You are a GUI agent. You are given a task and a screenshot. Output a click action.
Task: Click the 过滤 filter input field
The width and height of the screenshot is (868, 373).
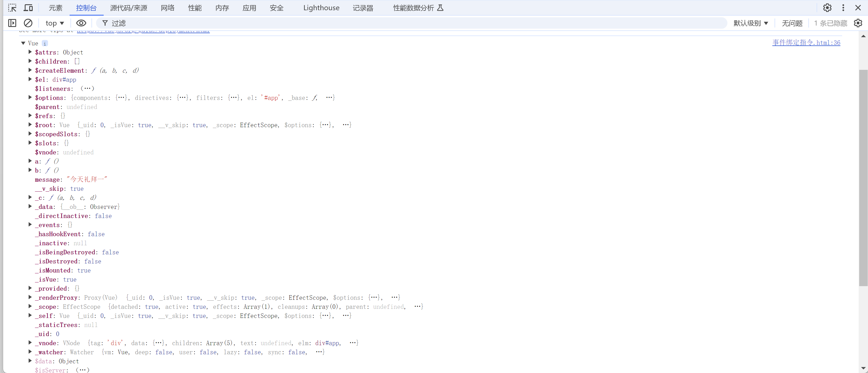click(404, 23)
